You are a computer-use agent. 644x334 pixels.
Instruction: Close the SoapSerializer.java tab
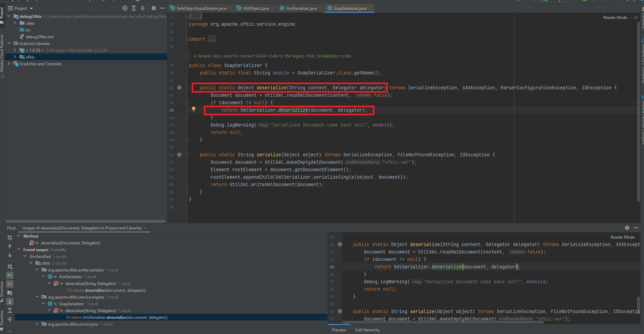pos(370,8)
